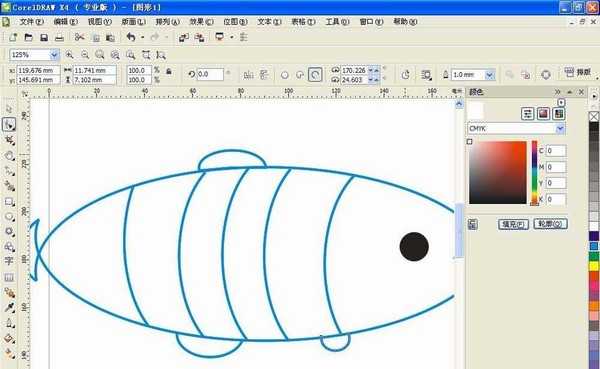Viewport: 600px width, 369px height.
Task: Click the Zoom In magnifier
Action: point(69,55)
